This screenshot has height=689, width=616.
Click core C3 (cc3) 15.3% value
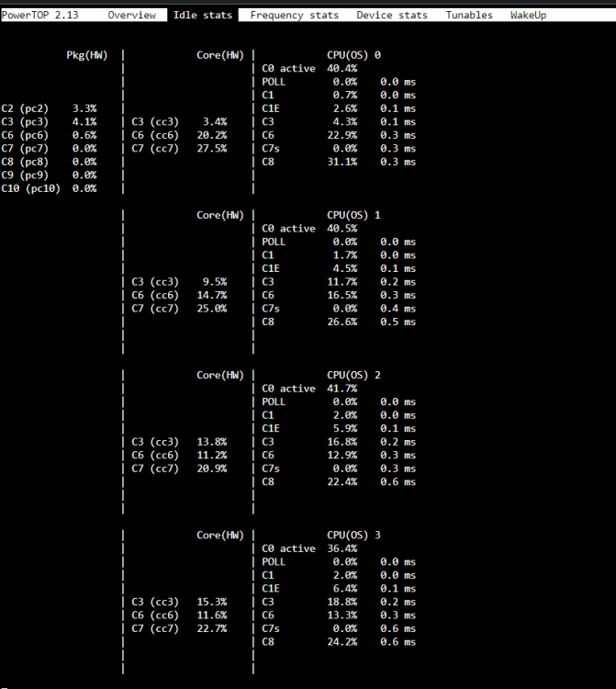point(212,602)
